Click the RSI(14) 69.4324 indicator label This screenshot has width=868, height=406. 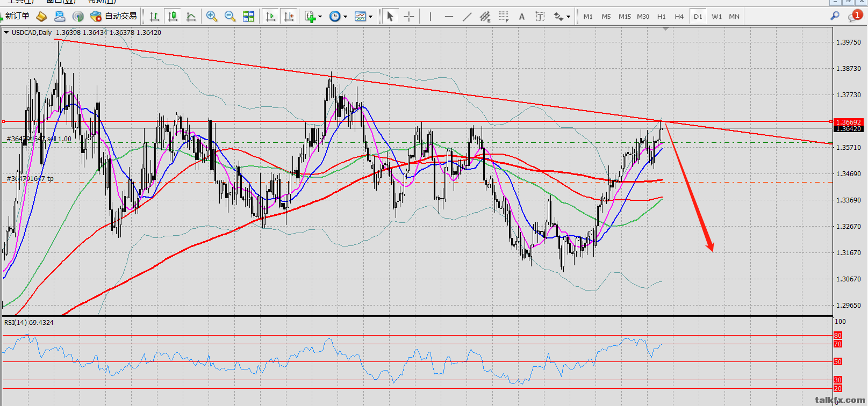tap(29, 323)
